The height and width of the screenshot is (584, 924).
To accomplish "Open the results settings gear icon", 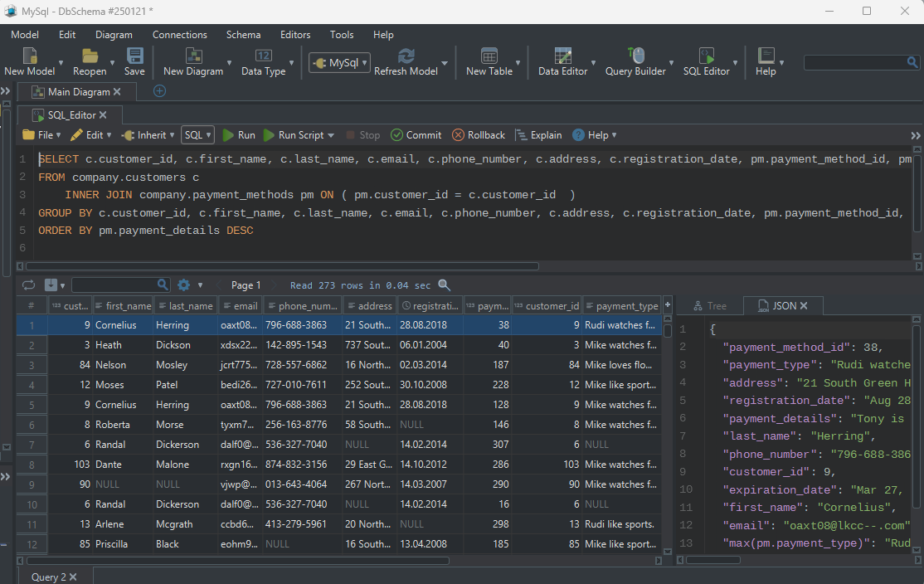I will (x=184, y=285).
